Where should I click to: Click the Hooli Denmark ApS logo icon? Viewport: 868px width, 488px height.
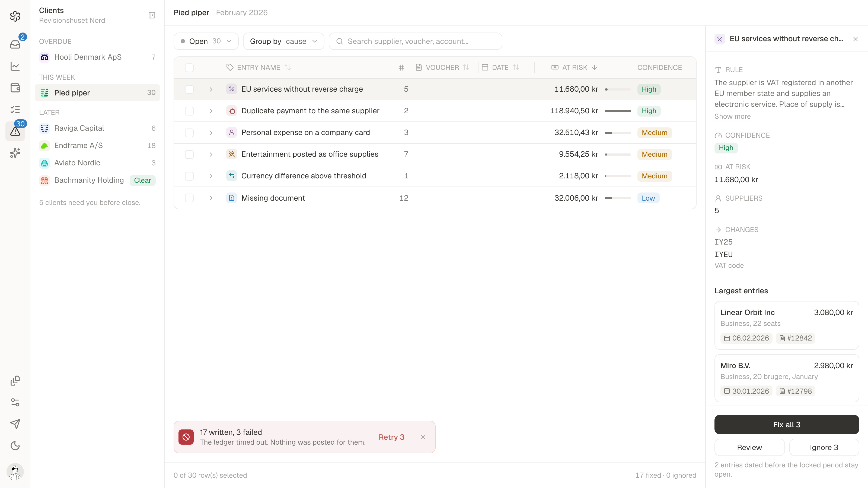[44, 57]
